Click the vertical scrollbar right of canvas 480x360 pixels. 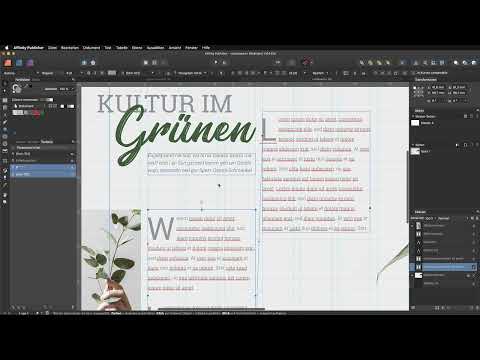407,187
